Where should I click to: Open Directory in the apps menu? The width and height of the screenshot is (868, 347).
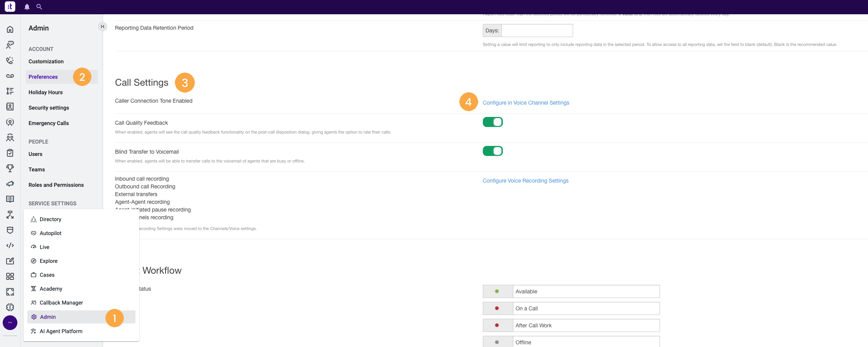(81, 219)
